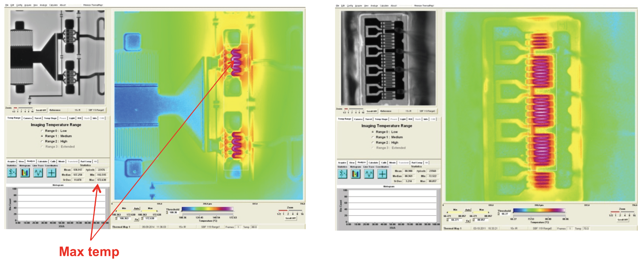The width and height of the screenshot is (644, 264).
Task: Open the Movie tab in left window
Action: (61, 161)
